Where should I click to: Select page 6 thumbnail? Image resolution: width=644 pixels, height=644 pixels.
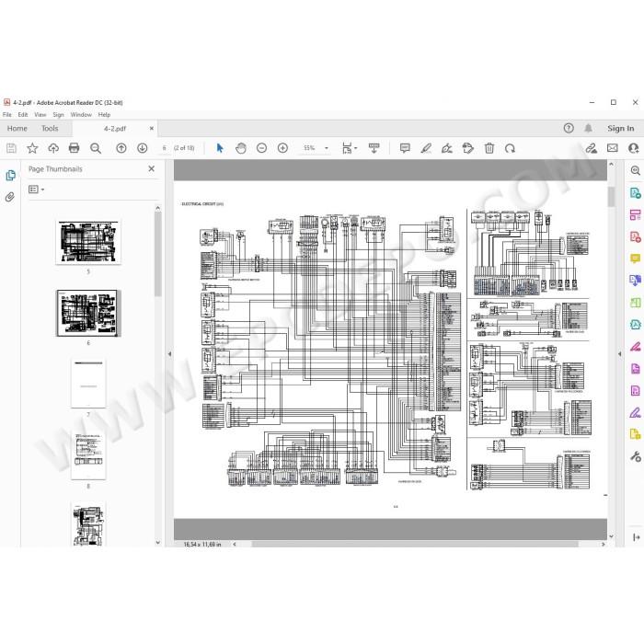point(88,313)
